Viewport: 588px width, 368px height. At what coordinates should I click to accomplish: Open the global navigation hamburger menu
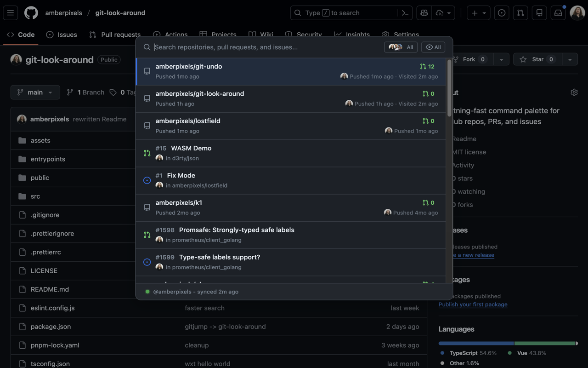coord(10,13)
